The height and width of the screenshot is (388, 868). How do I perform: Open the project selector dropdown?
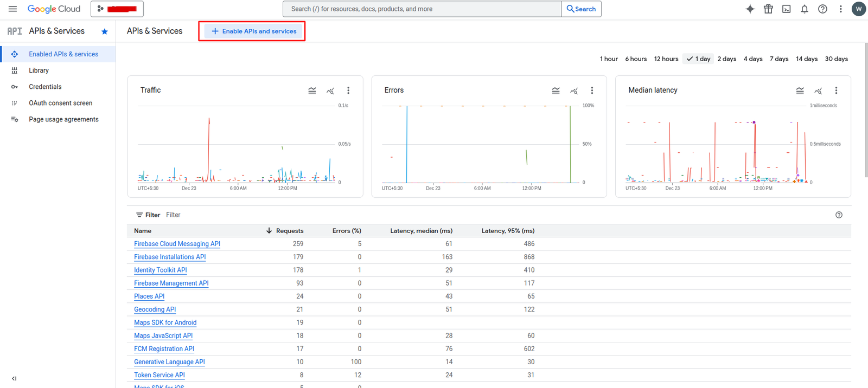(117, 9)
